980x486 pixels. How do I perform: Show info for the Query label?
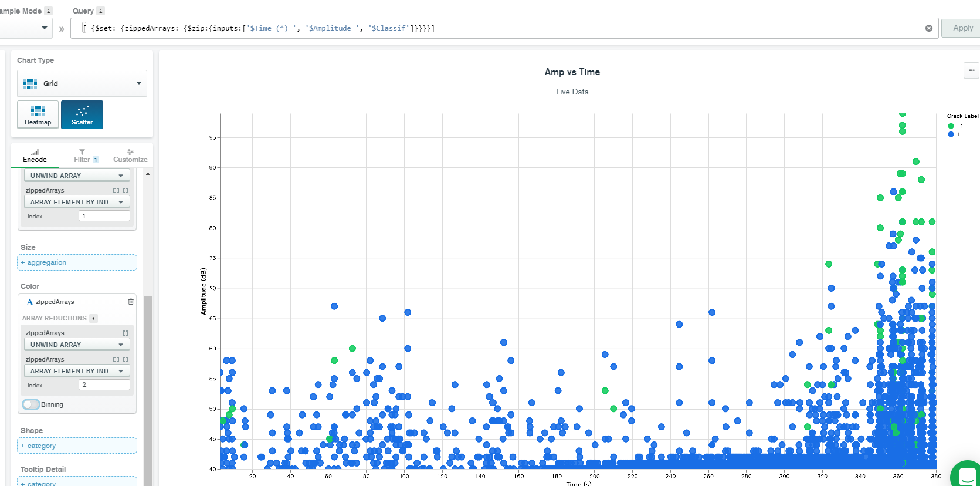click(x=100, y=11)
